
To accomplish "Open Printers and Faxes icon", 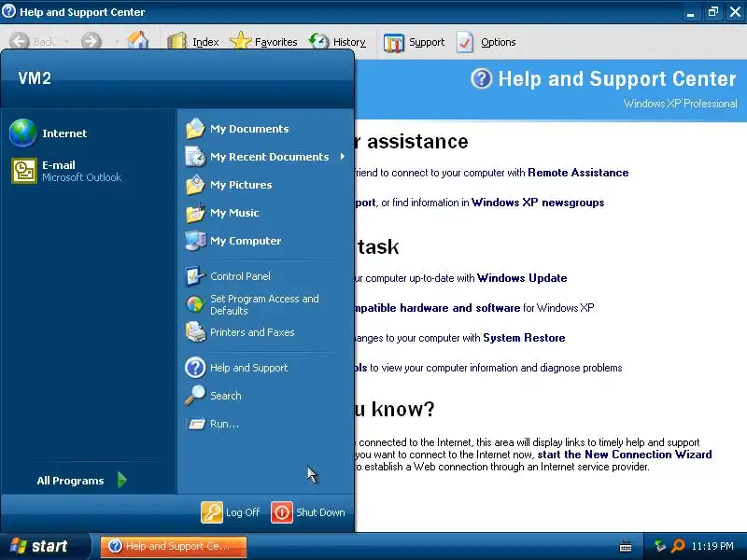I will (195, 332).
